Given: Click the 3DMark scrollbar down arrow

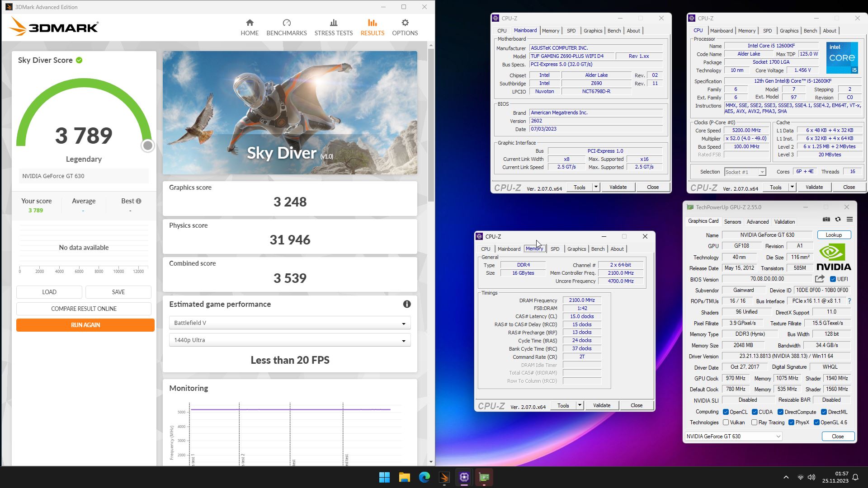Looking at the screenshot, I should pyautogui.click(x=431, y=462).
